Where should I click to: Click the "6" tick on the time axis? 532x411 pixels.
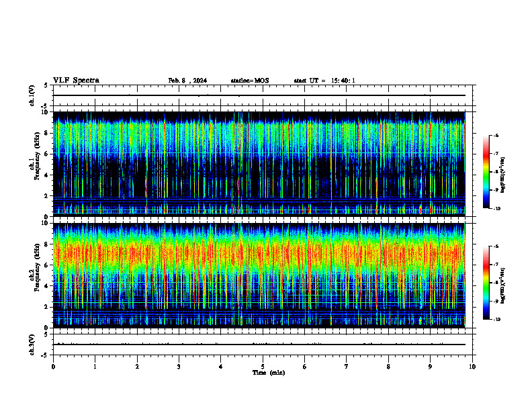coord(305,367)
